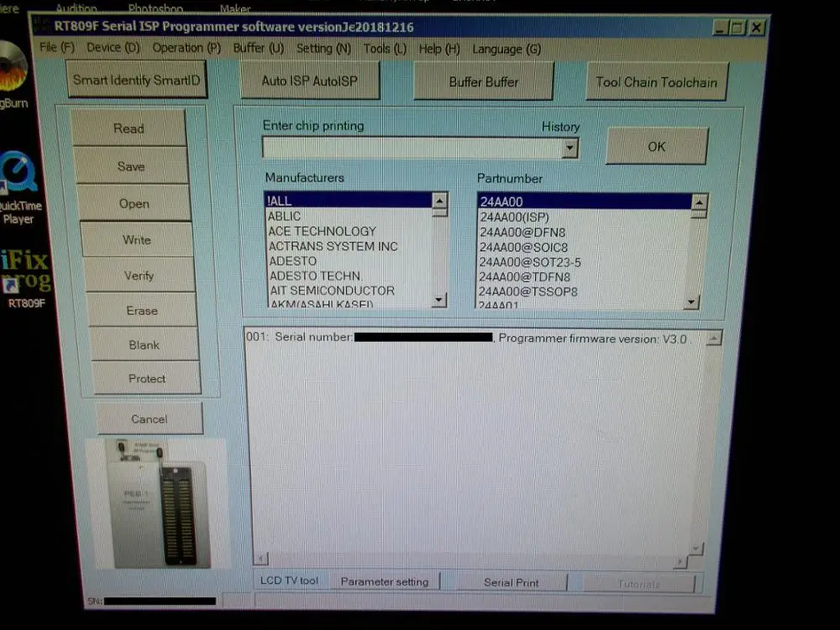Viewport: 840px width, 630px height.
Task: Open the Tools (L) menu
Action: [385, 49]
